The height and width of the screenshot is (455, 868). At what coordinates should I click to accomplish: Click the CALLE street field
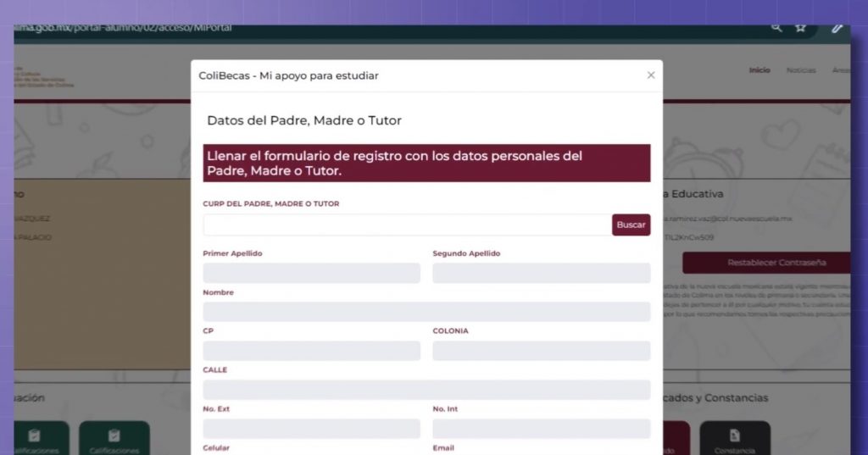[426, 390]
